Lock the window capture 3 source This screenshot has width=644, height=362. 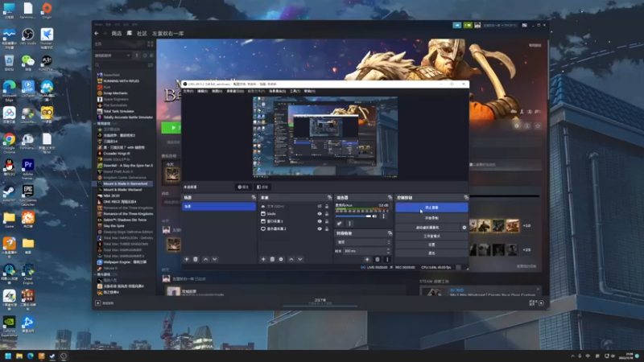coord(327,221)
